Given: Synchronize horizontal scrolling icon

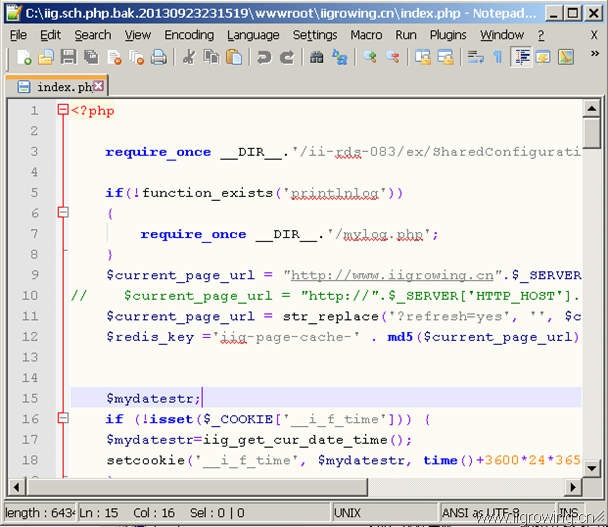Looking at the screenshot, I should click(x=445, y=57).
